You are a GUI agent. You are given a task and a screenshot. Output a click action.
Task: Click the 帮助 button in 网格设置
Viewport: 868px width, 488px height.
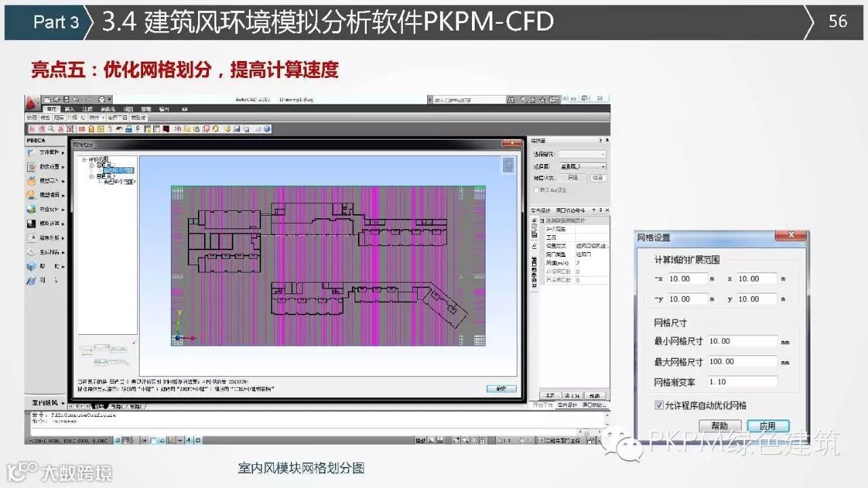tap(719, 426)
